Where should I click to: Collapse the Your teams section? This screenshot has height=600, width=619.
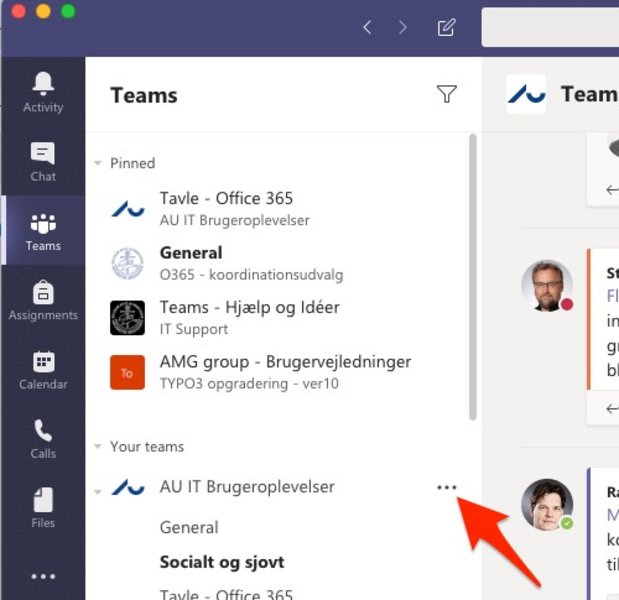[x=98, y=446]
